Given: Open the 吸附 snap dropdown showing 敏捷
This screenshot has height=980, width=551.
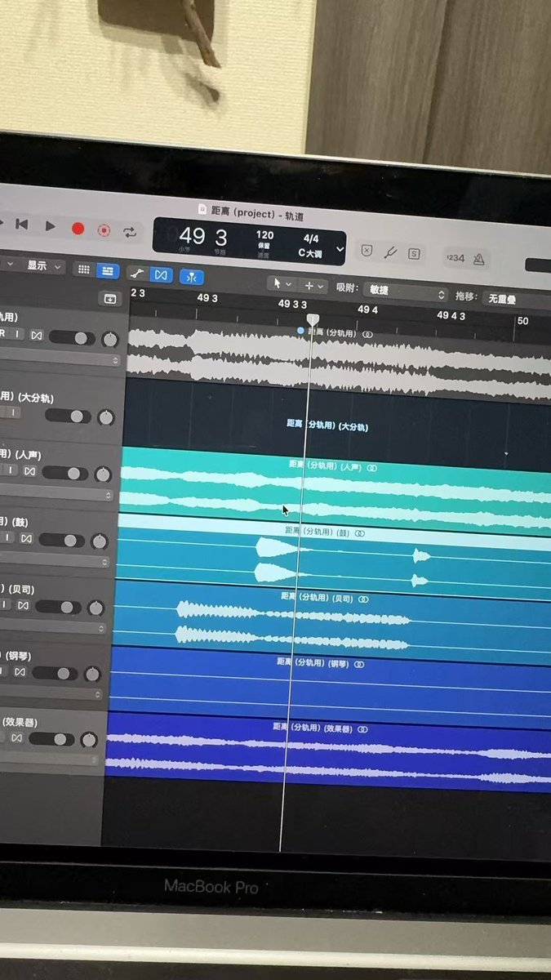Looking at the screenshot, I should click(x=406, y=292).
